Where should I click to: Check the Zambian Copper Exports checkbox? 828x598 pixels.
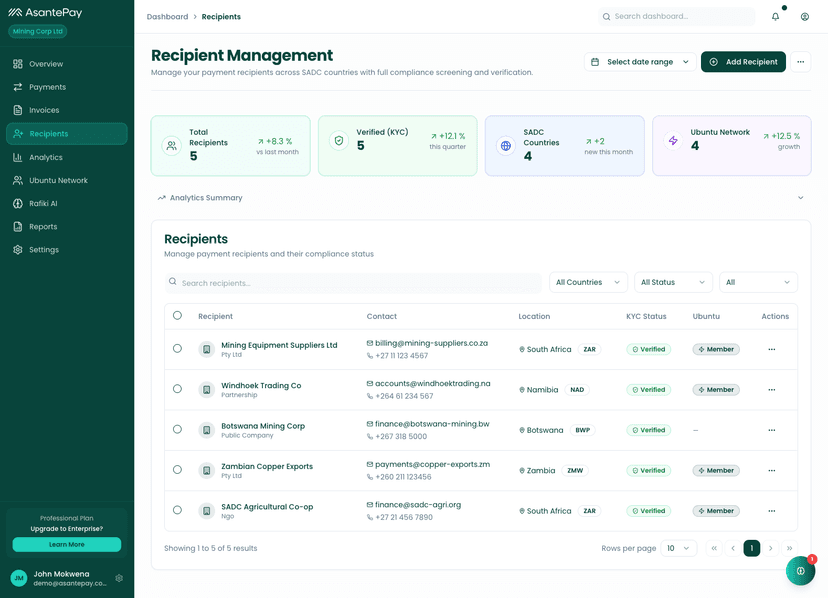click(x=177, y=470)
